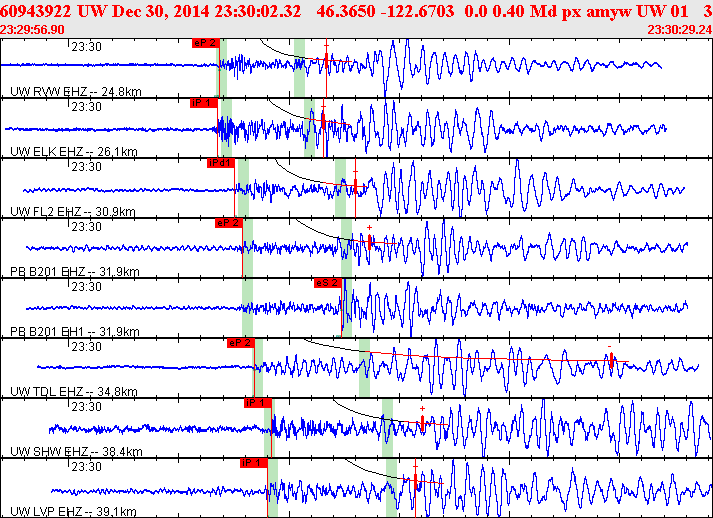
Task: Select the eP 2 flag on B201 EHZ trace
Action: pos(229,223)
